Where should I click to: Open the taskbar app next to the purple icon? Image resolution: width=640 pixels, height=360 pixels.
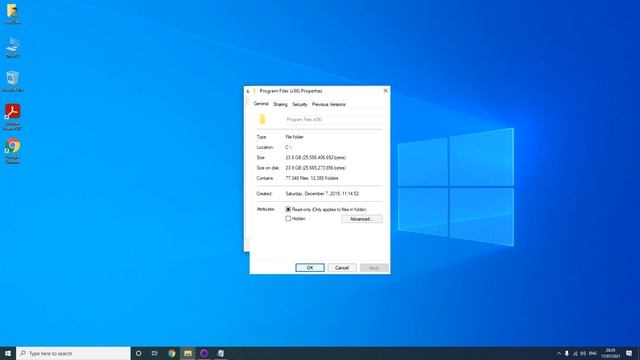220,353
